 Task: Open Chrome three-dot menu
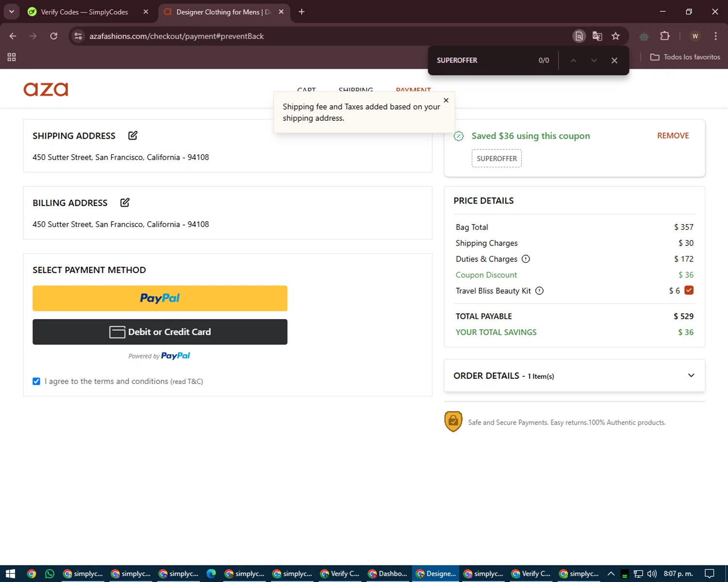715,36
